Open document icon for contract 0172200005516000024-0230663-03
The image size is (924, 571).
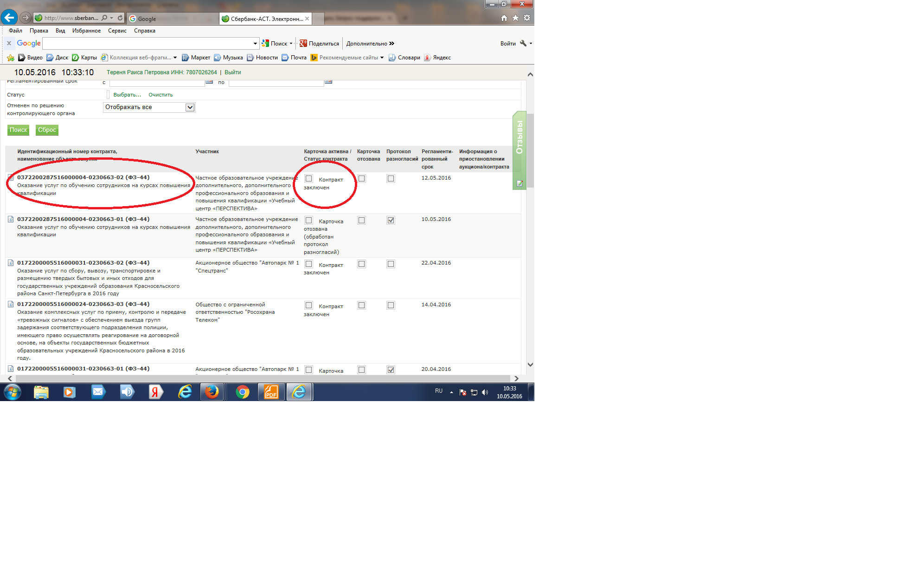tap(11, 304)
